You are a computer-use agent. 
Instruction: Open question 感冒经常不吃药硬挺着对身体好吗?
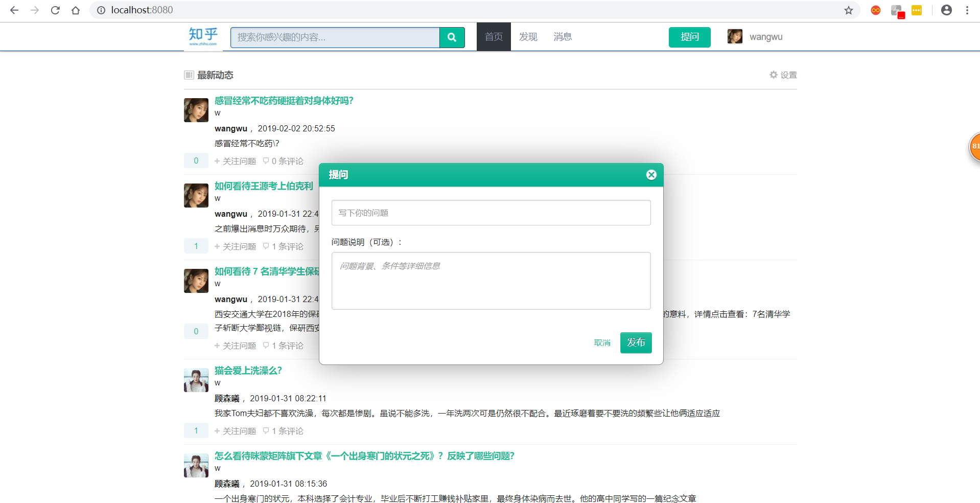[284, 101]
